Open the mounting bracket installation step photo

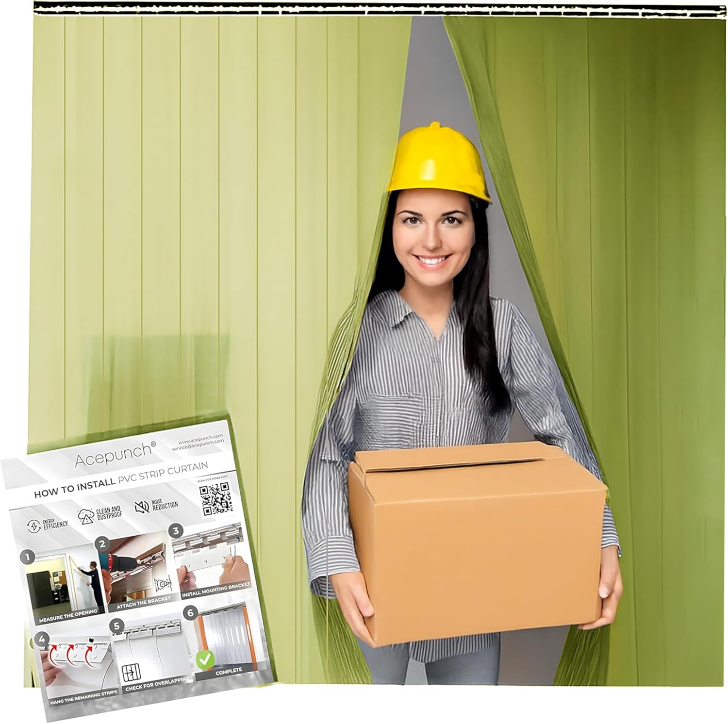click(x=212, y=559)
